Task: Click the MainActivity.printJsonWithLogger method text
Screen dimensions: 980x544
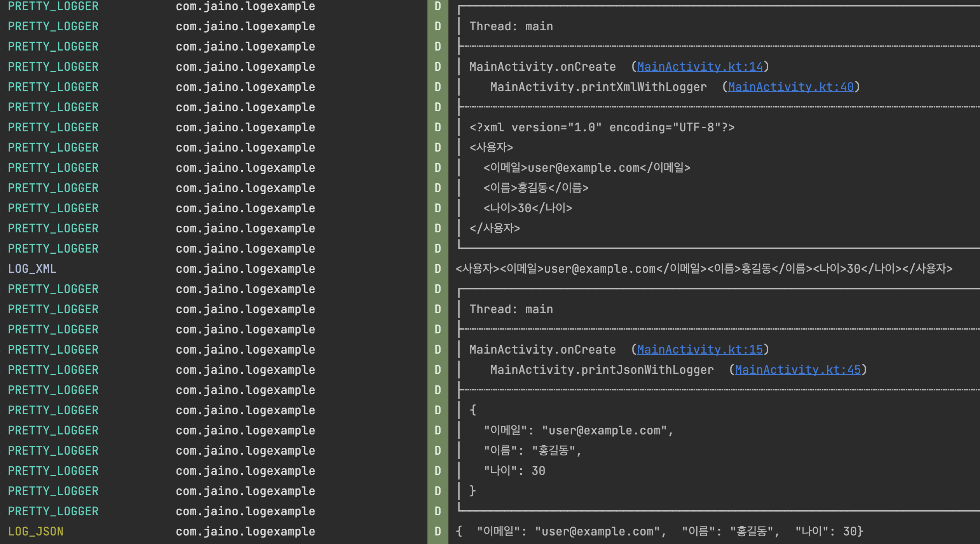Action: [602, 370]
